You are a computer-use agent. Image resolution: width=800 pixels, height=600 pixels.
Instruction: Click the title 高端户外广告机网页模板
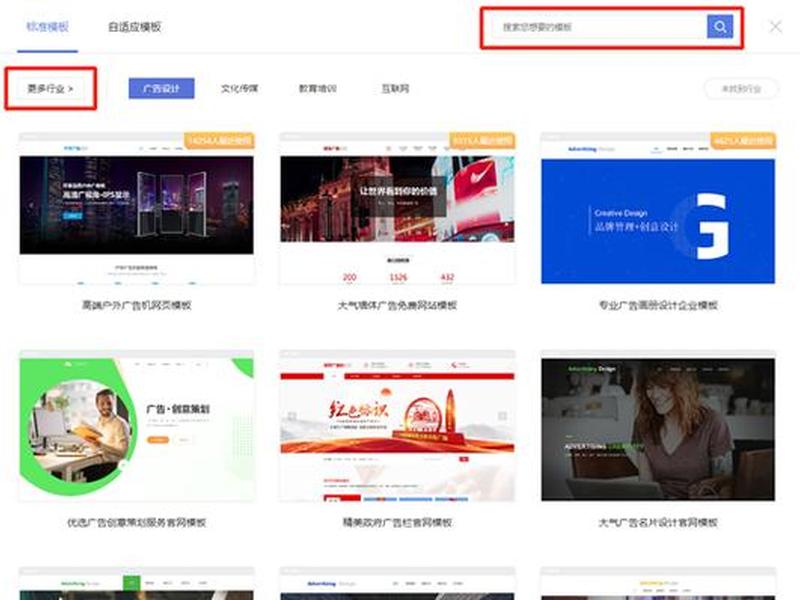pyautogui.click(x=136, y=305)
